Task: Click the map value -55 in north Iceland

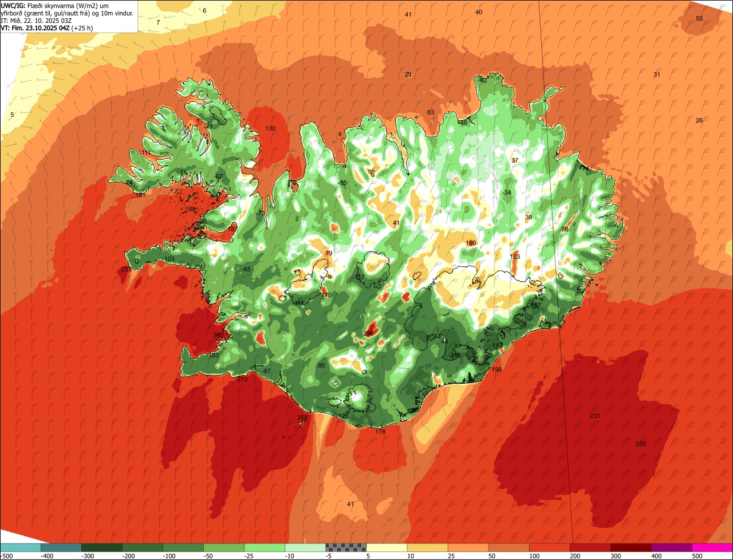Action: coord(342,183)
